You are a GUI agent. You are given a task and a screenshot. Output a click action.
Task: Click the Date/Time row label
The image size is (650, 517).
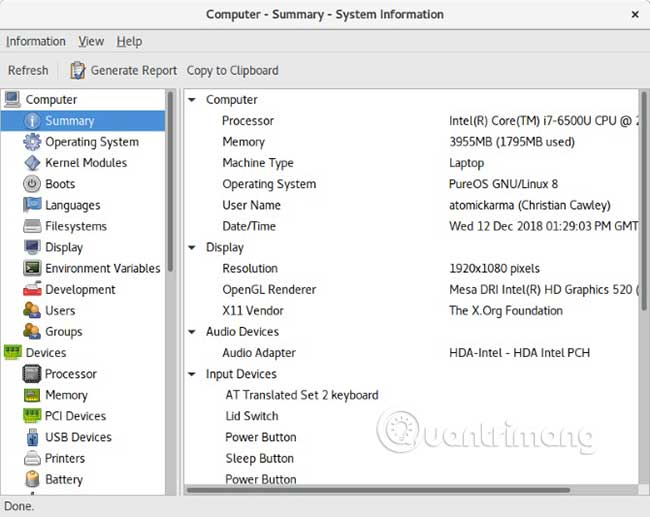tap(249, 226)
